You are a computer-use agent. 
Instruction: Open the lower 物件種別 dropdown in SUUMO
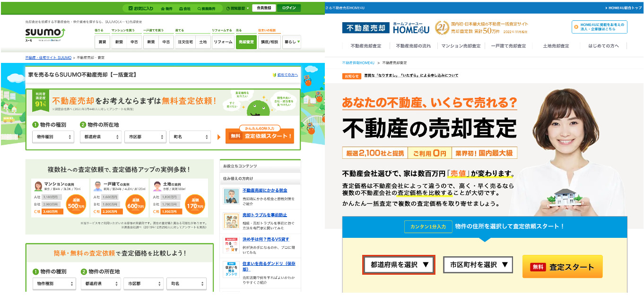tap(54, 284)
